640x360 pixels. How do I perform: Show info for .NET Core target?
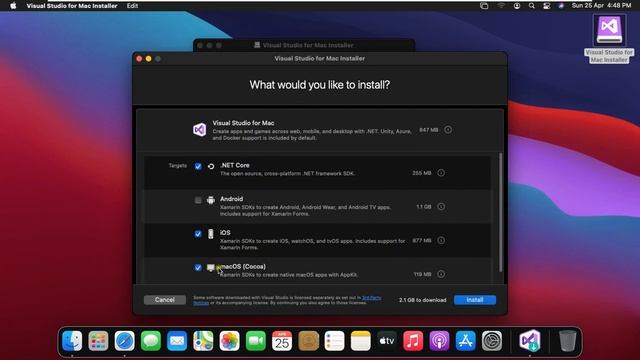tap(441, 173)
